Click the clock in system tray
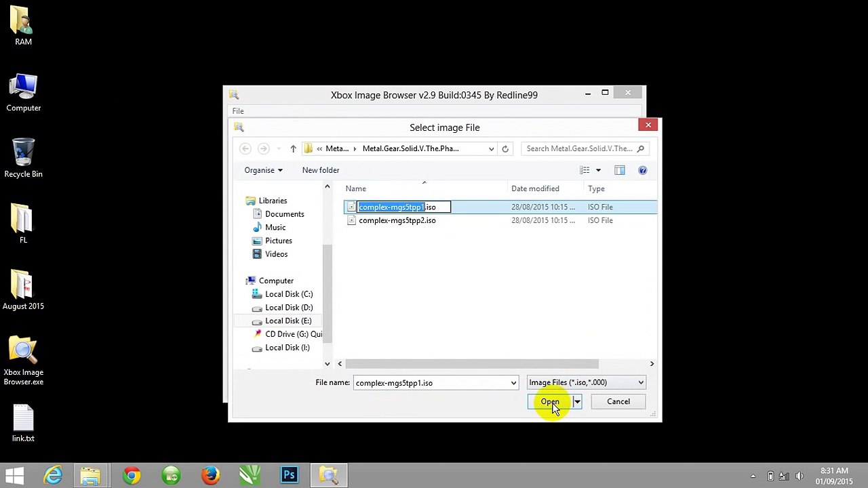The width and height of the screenshot is (868, 488). pos(834,476)
